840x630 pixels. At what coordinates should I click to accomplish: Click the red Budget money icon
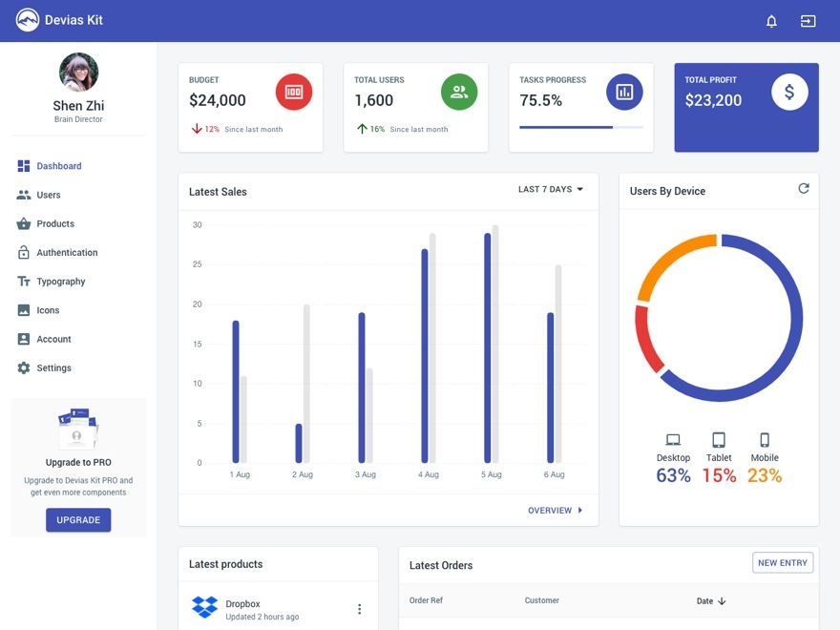294,93
